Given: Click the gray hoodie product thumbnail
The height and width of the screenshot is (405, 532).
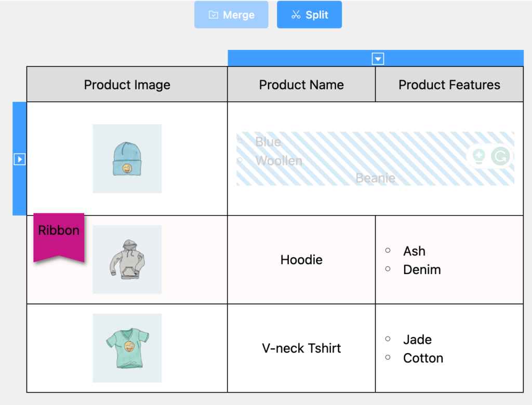Looking at the screenshot, I should (127, 260).
